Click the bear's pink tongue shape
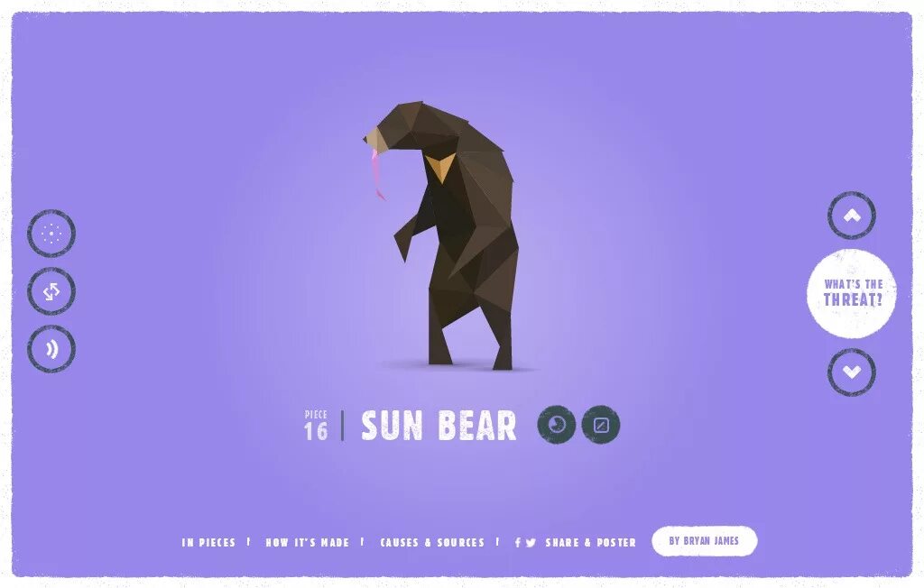The image size is (924, 588). coord(376,174)
